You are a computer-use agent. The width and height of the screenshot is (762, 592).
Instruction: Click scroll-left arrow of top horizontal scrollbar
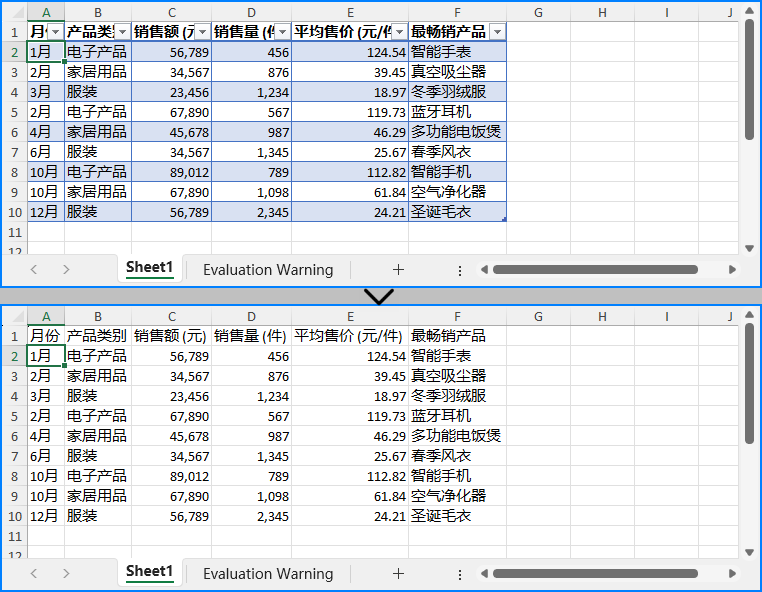pyautogui.click(x=484, y=270)
